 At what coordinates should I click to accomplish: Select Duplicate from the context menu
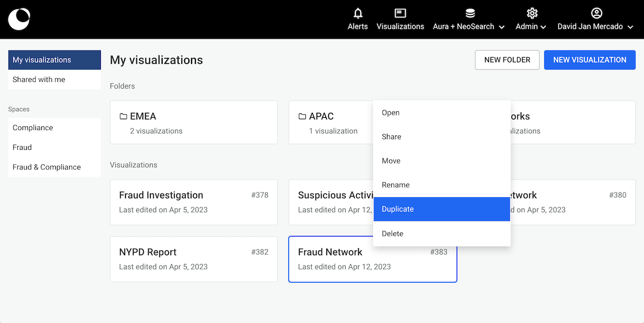pyautogui.click(x=441, y=209)
